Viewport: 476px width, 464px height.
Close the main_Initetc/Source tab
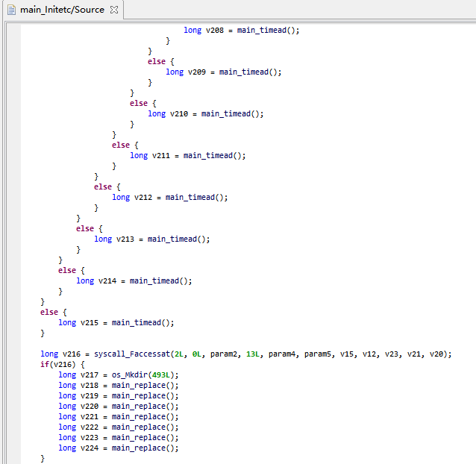click(113, 10)
